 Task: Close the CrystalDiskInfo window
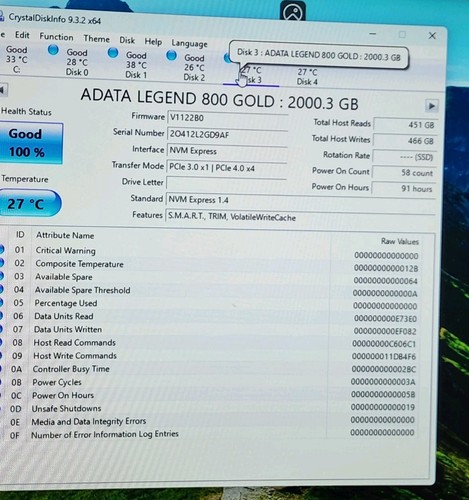pyautogui.click(x=432, y=35)
